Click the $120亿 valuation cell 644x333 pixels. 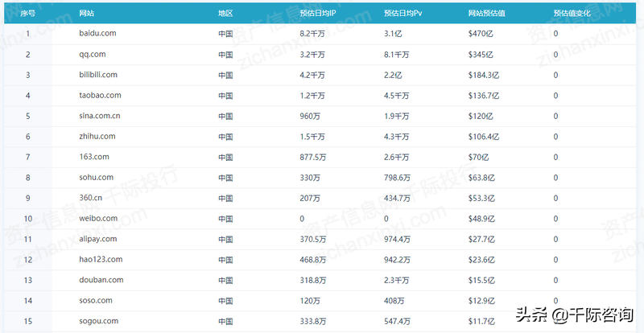481,116
